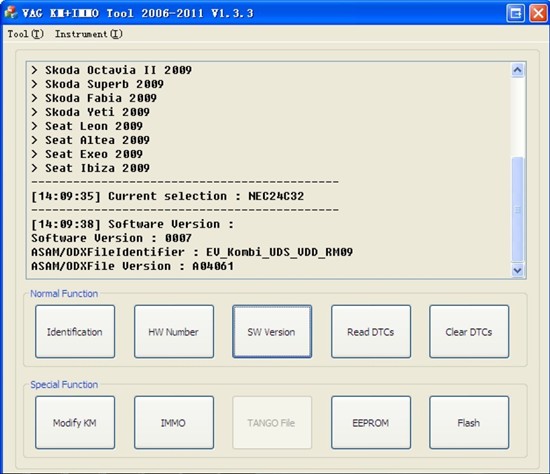The width and height of the screenshot is (550, 474).
Task: Click the Identification button
Action: 75,332
